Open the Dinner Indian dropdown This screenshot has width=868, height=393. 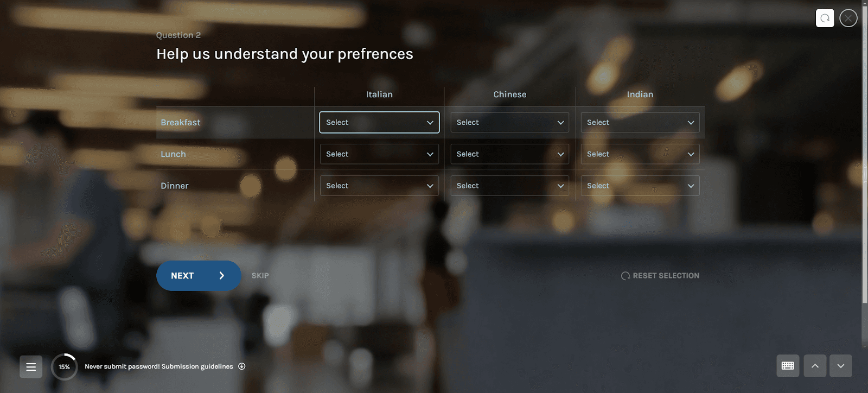[x=640, y=186]
